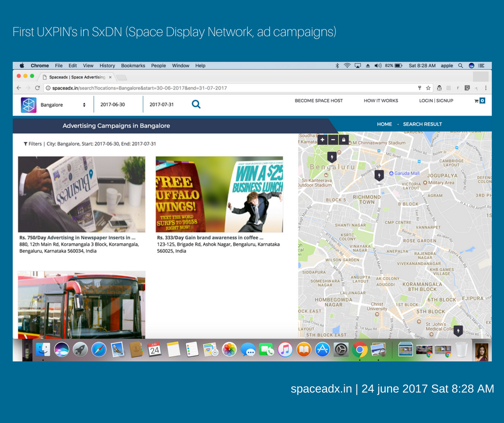Open the Apple menu

click(x=21, y=65)
